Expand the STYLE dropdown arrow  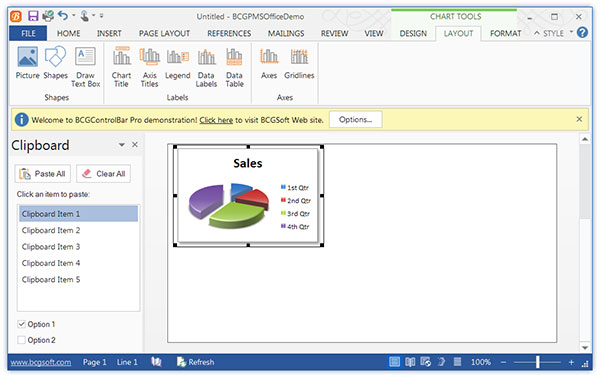[x=571, y=32]
